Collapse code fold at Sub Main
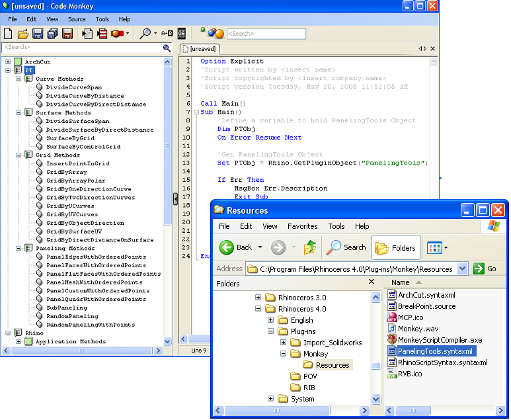The width and height of the screenshot is (511, 420). tap(196, 112)
